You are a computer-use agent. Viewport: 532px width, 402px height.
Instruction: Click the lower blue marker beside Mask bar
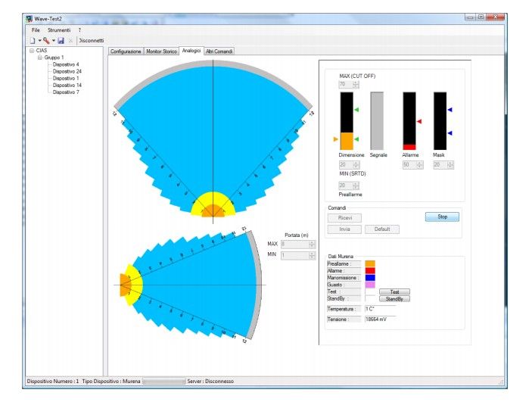point(450,133)
